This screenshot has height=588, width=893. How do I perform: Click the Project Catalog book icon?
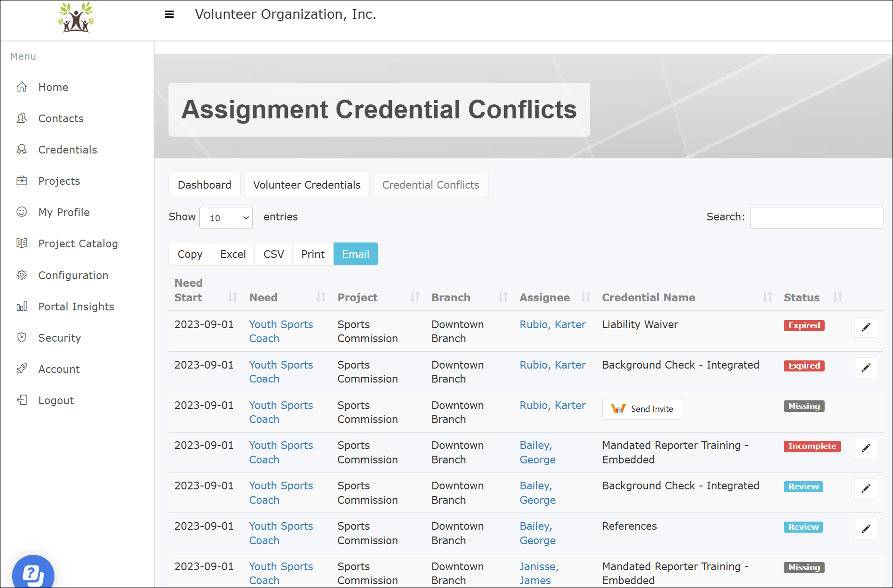pyautogui.click(x=22, y=243)
